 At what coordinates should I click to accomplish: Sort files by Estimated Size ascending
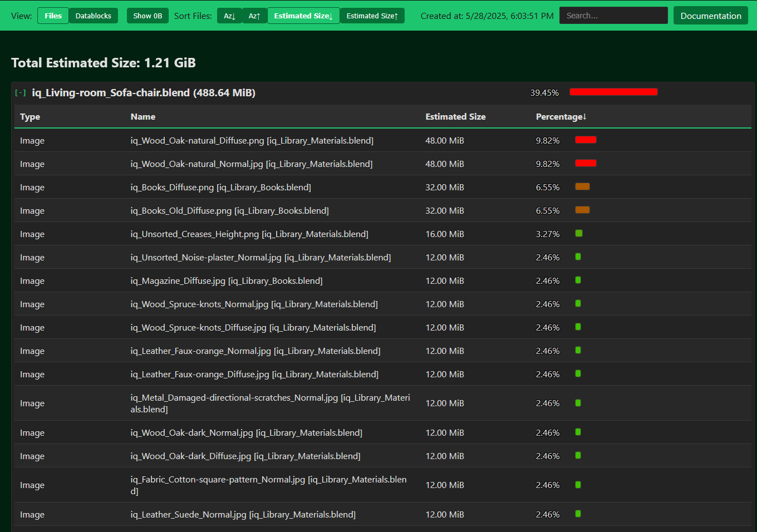tap(372, 16)
